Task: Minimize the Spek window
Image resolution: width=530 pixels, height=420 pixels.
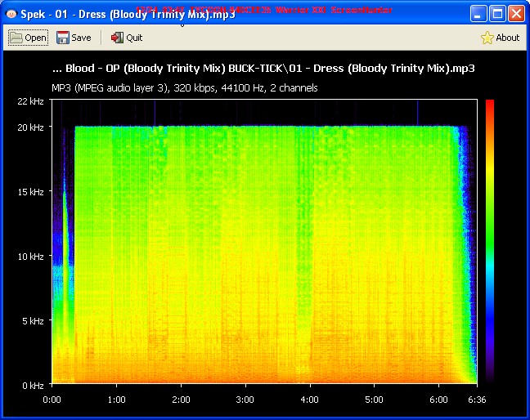Action: [x=479, y=14]
